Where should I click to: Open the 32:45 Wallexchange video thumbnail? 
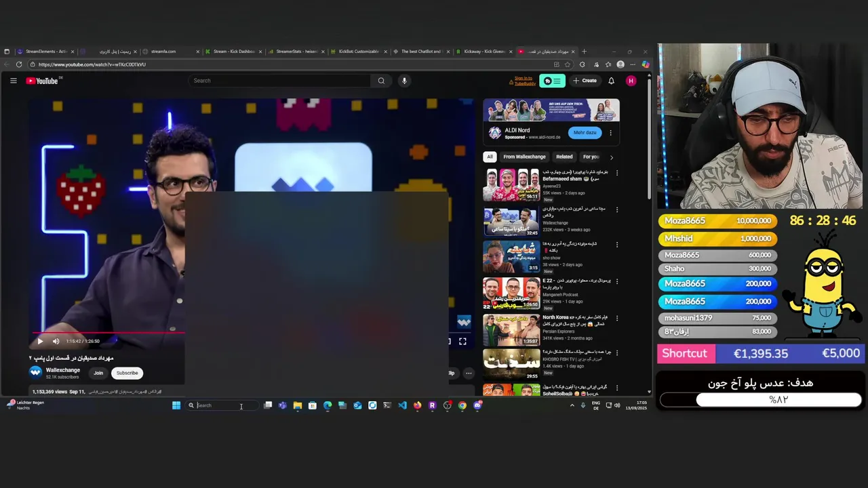[x=511, y=221]
